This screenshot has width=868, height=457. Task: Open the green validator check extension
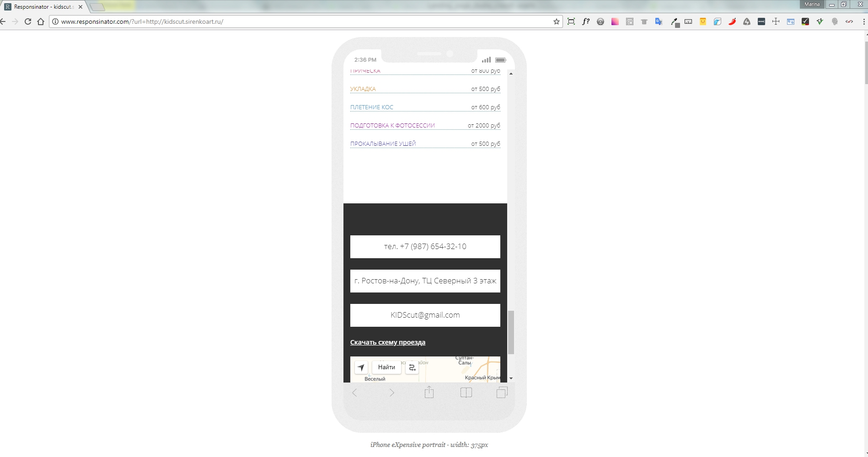820,21
